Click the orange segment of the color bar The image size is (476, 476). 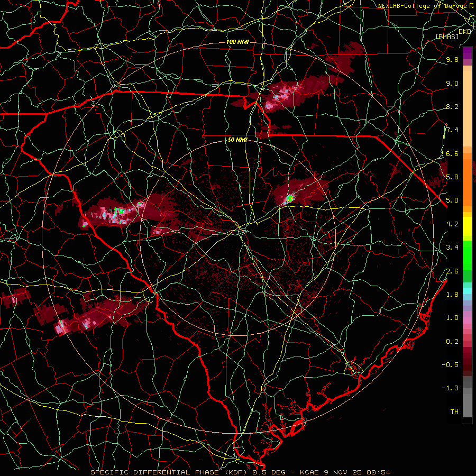tap(467, 182)
